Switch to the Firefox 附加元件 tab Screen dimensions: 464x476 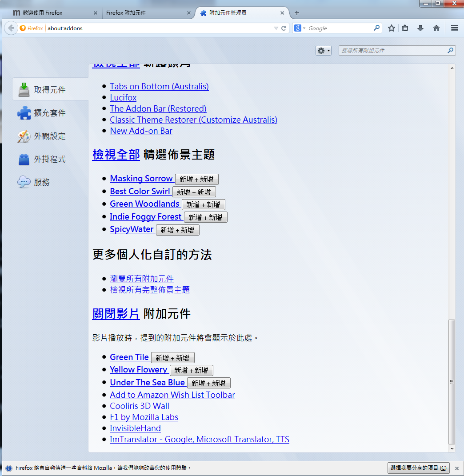pos(146,13)
